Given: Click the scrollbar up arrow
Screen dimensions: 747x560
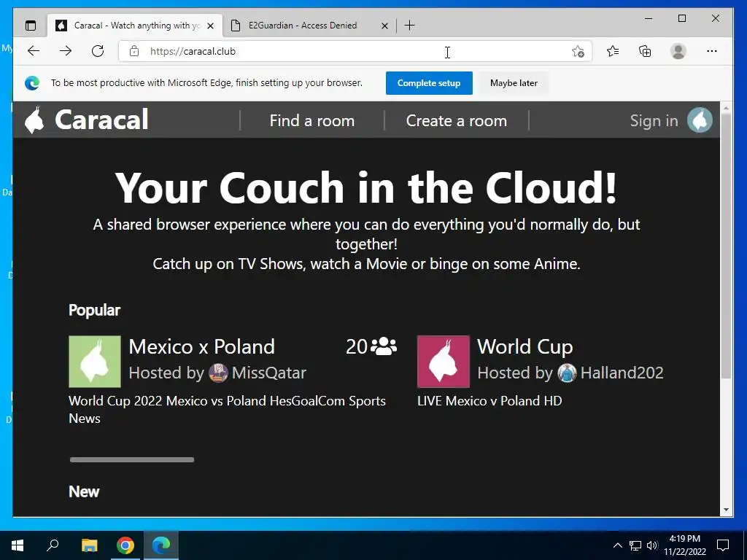Looking at the screenshot, I should click(726, 108).
